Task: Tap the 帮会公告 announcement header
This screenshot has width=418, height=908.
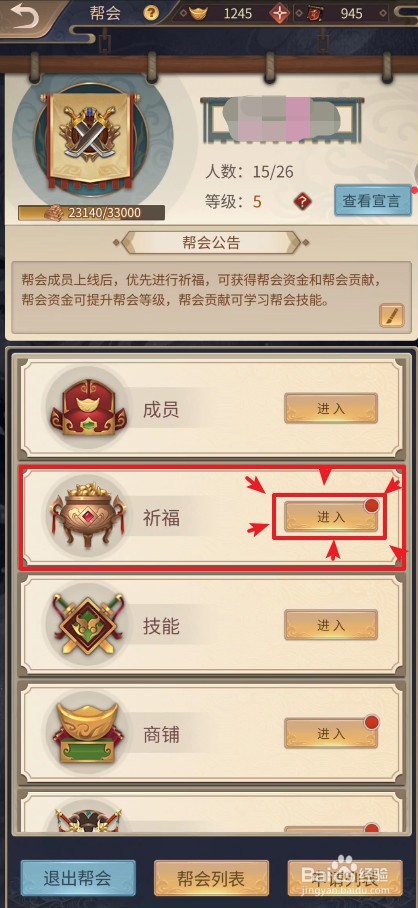Action: (211, 243)
